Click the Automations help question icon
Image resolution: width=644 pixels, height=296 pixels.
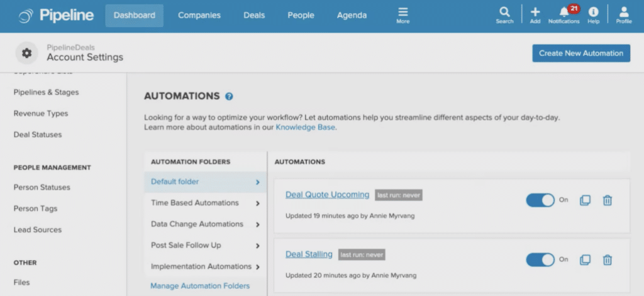[229, 96]
